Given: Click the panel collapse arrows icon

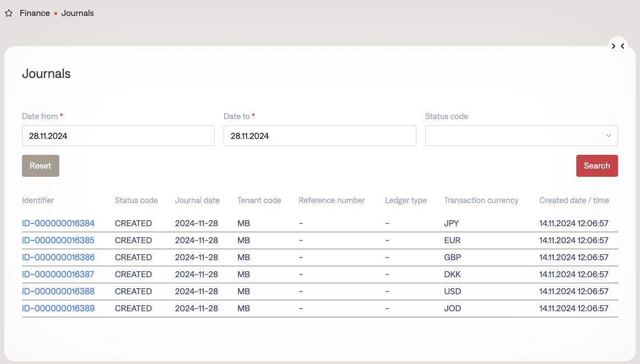Looking at the screenshot, I should (x=617, y=46).
